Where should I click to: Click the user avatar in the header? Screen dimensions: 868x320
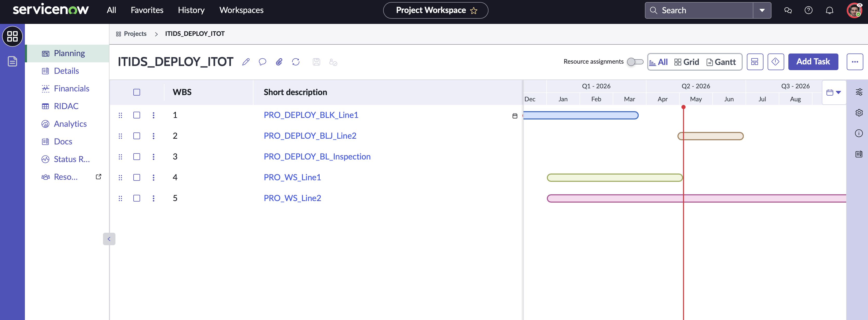tap(854, 10)
